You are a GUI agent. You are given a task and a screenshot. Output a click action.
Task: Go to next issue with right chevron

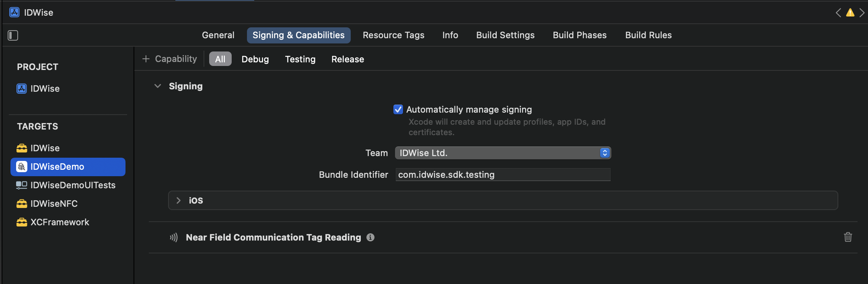coord(862,13)
